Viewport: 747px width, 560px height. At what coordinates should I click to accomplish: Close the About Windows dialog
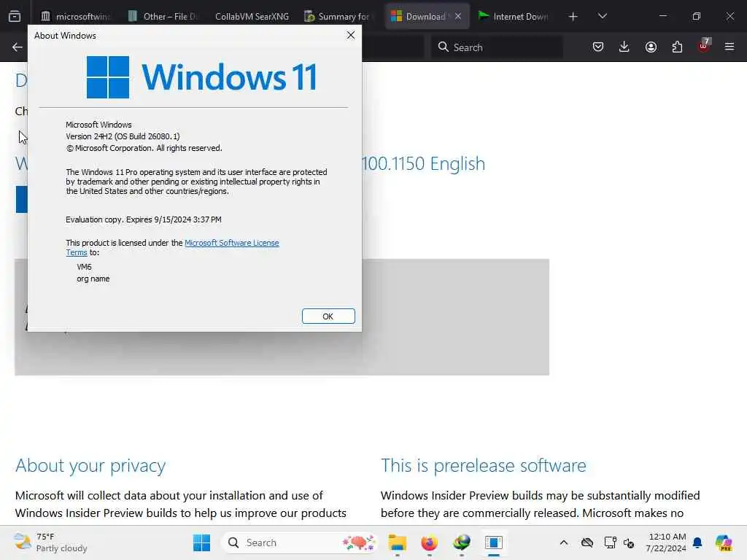tap(351, 35)
